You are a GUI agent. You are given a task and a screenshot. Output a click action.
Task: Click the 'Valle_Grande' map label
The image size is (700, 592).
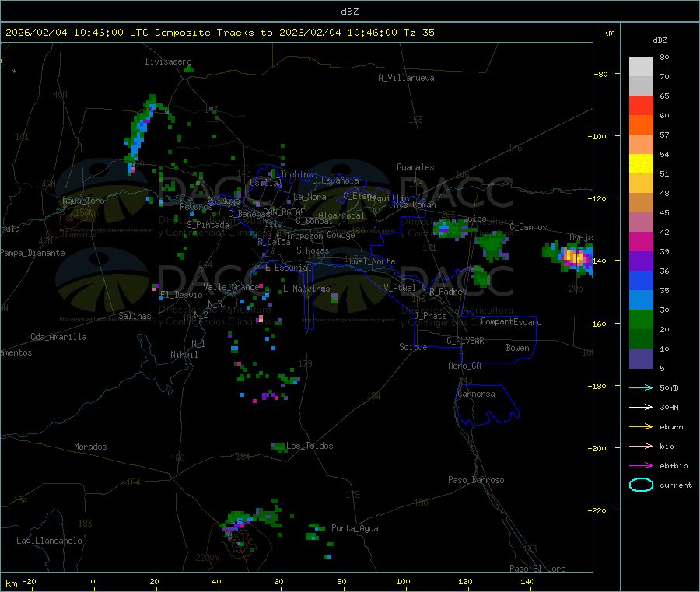tap(231, 287)
